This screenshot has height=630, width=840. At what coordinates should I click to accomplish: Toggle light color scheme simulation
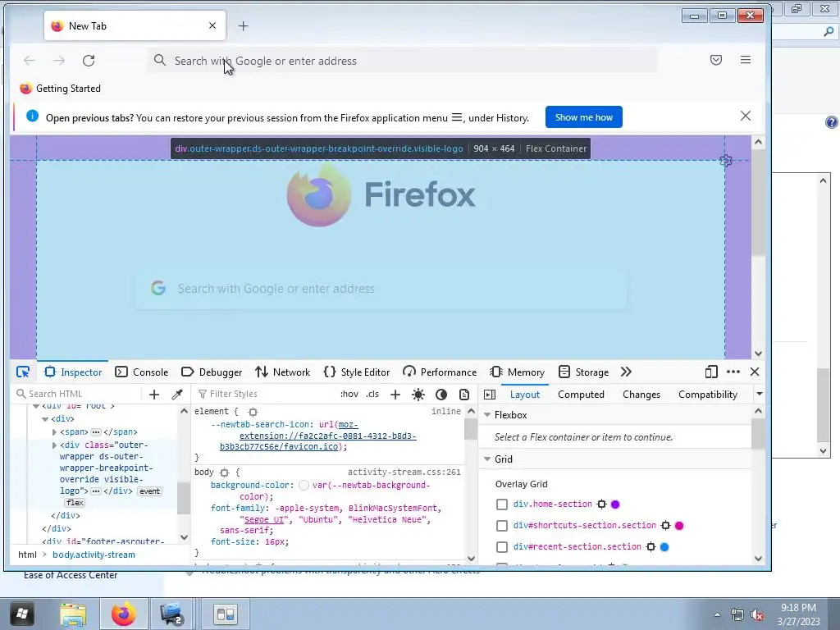tap(418, 395)
